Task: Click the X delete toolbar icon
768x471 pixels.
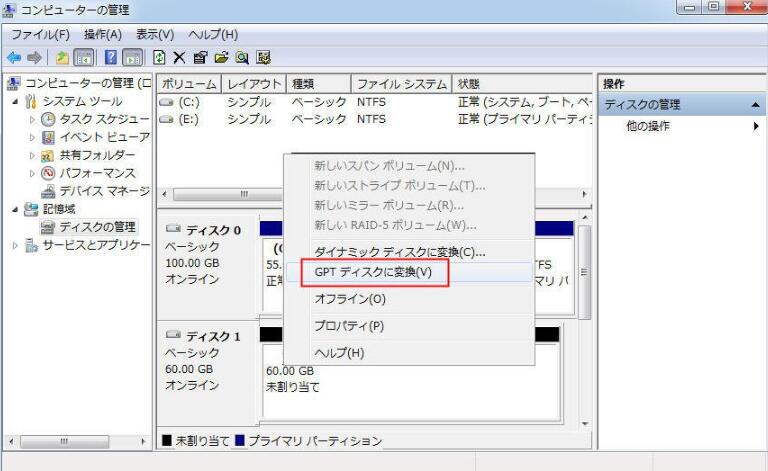Action: [x=179, y=58]
